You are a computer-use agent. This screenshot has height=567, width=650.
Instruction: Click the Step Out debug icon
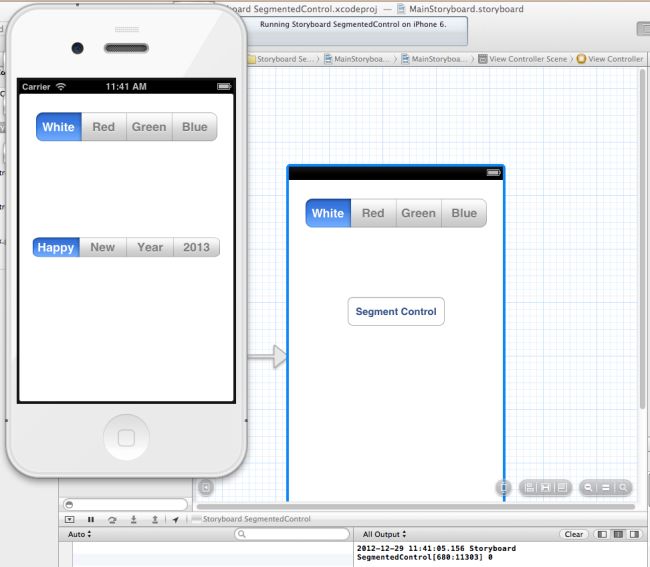[155, 519]
